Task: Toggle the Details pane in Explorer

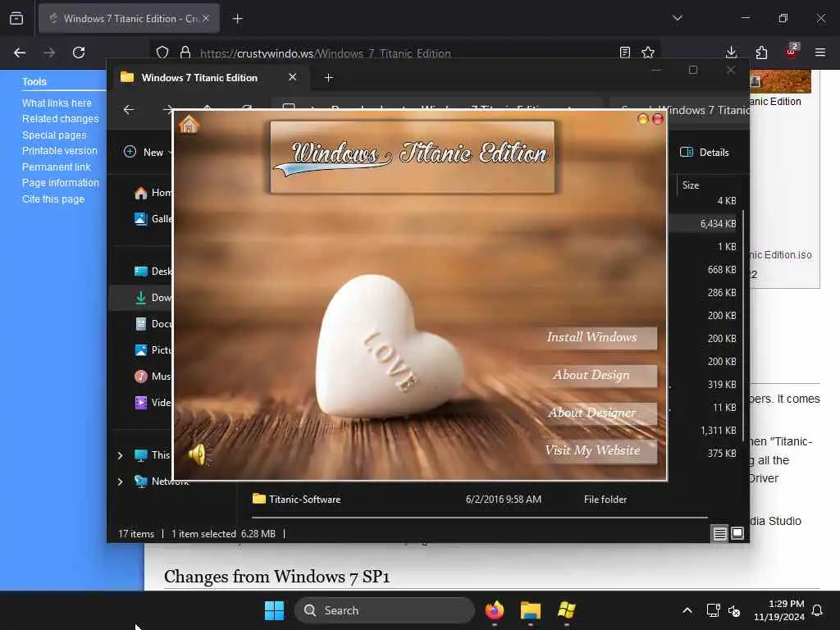Action: pyautogui.click(x=704, y=152)
